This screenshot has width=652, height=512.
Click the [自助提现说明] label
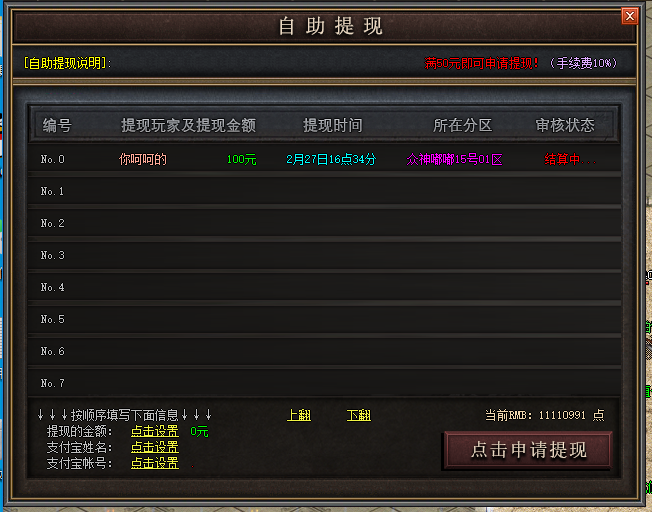click(67, 63)
